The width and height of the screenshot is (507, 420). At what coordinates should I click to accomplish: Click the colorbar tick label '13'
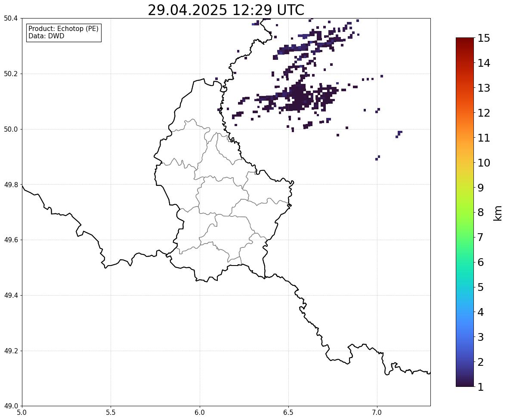(484, 88)
